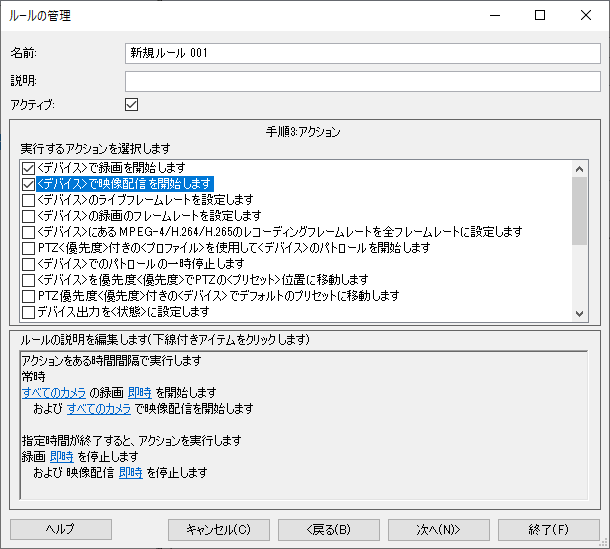Image resolution: width=610 pixels, height=549 pixels.
Task: Maximize the ルールの管理 window
Action: pos(540,16)
